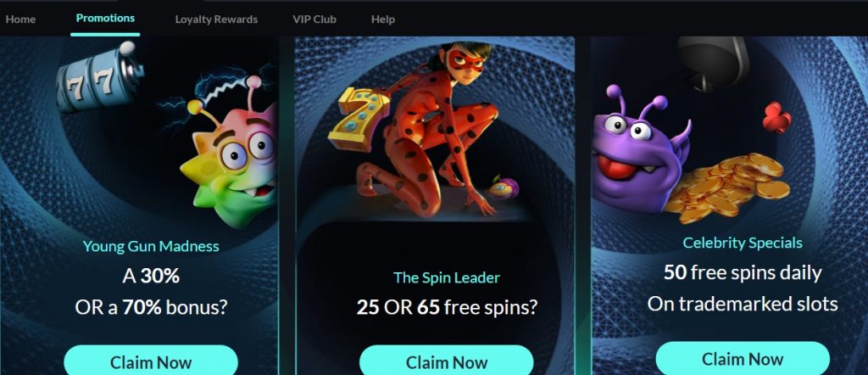This screenshot has height=375, width=868.
Task: Open the Help menu item
Action: [383, 19]
